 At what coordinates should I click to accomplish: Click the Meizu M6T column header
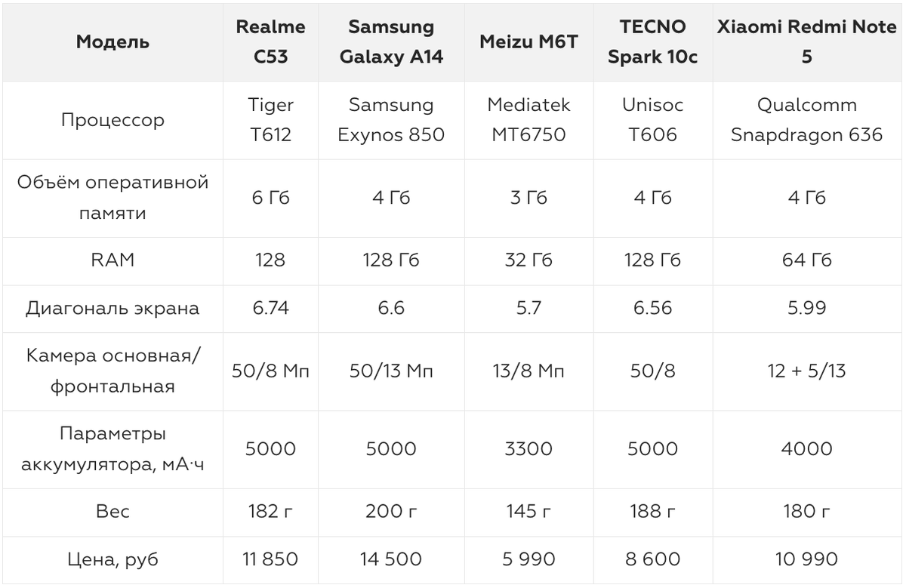528,42
